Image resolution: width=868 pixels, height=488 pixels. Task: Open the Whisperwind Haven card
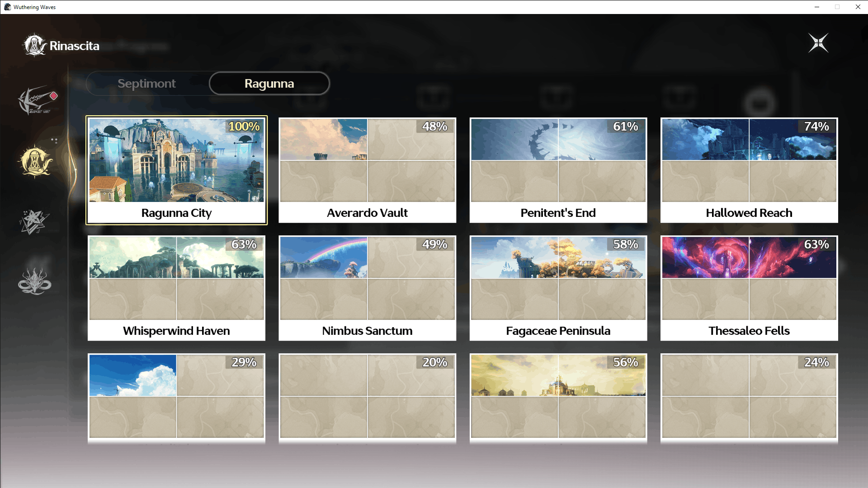tap(176, 288)
